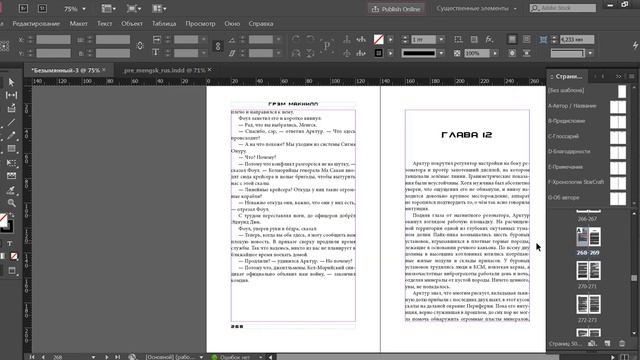Collapse the panel with double-arrow icon

pos(618,76)
